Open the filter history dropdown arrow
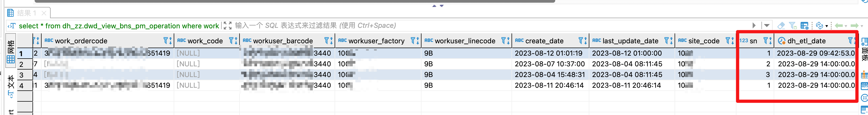Viewport: 868px width, 115px height. 767,26
